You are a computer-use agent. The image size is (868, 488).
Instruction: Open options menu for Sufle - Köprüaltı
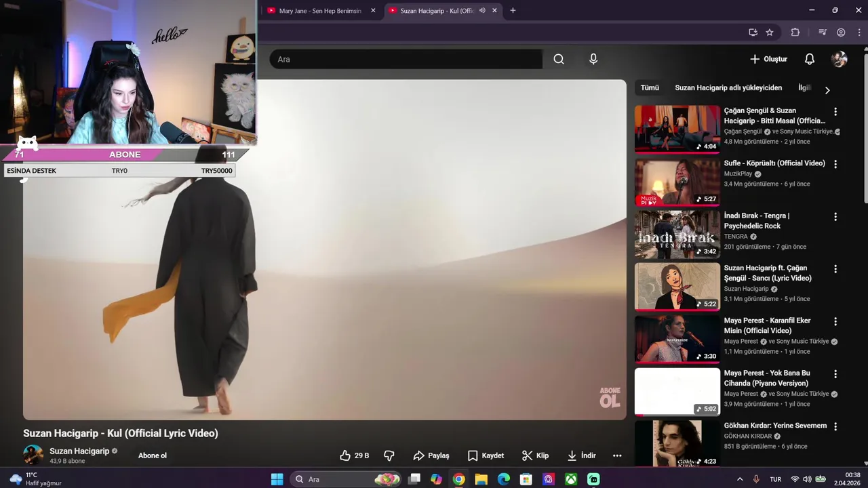pyautogui.click(x=835, y=164)
